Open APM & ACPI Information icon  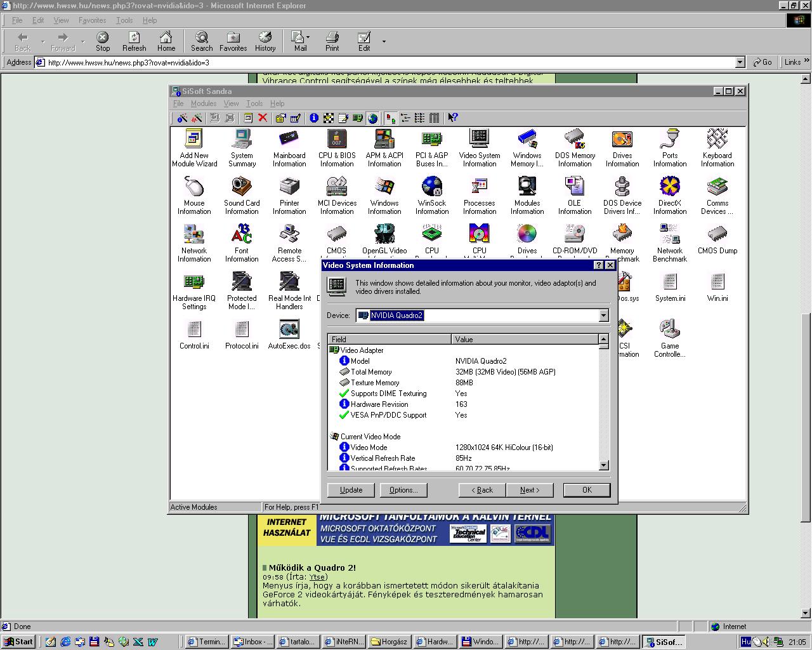click(x=384, y=147)
